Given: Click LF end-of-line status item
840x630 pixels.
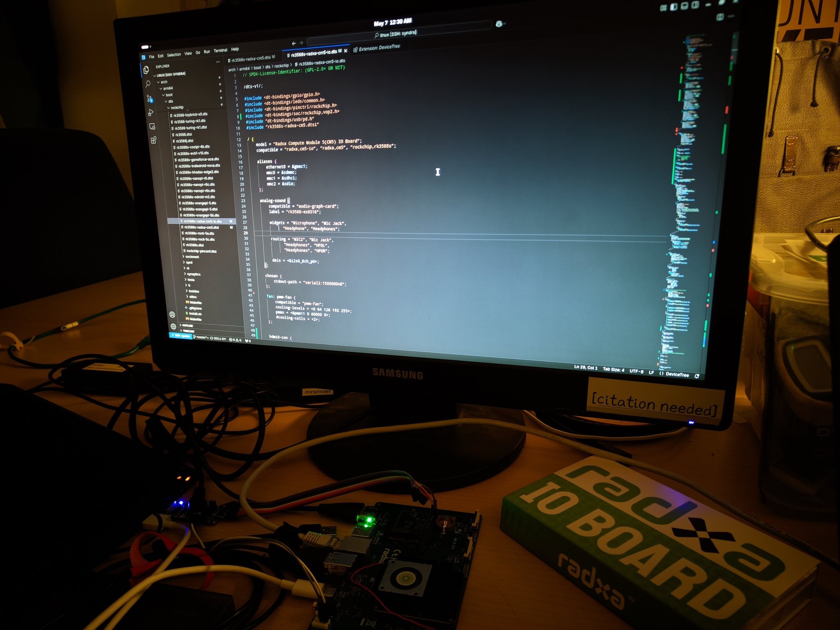Looking at the screenshot, I should click(x=651, y=372).
